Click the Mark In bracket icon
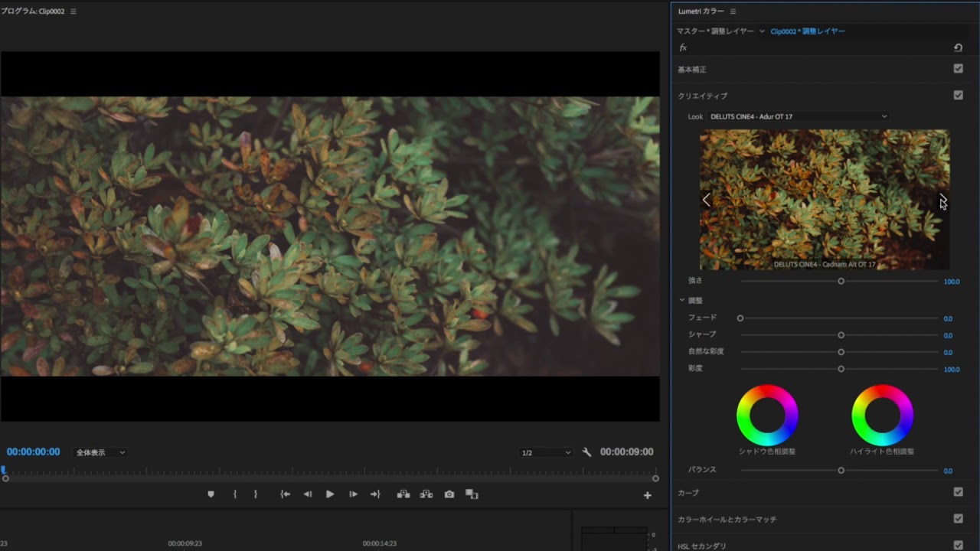 pos(235,494)
